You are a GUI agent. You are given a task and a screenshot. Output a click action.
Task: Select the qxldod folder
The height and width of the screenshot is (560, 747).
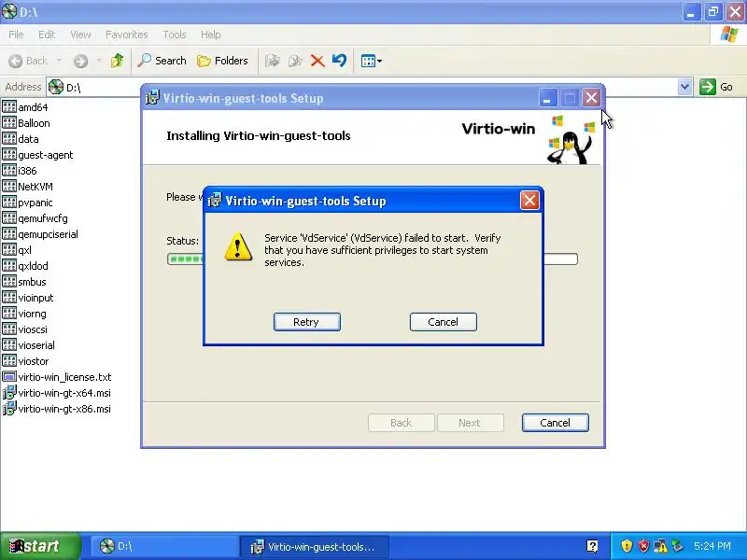point(25,266)
